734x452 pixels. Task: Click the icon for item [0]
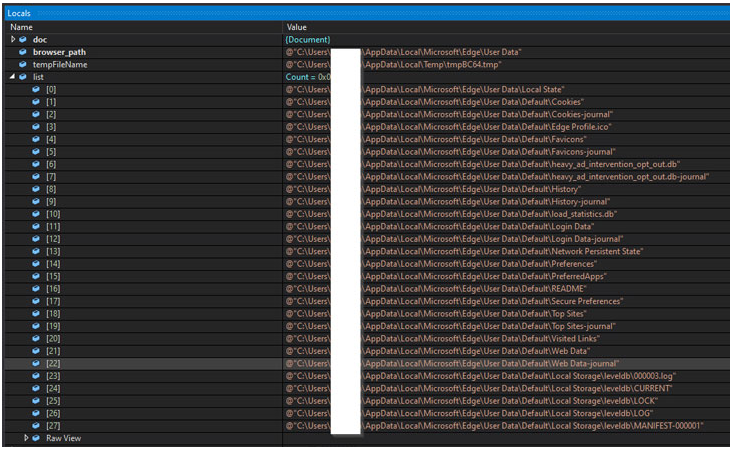pos(36,89)
